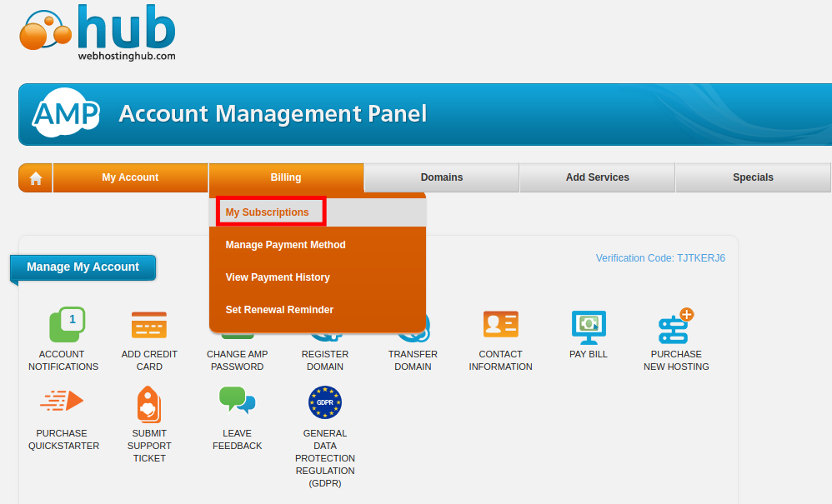This screenshot has width=832, height=504.
Task: Open the Account Notifications icon
Action: (x=66, y=326)
